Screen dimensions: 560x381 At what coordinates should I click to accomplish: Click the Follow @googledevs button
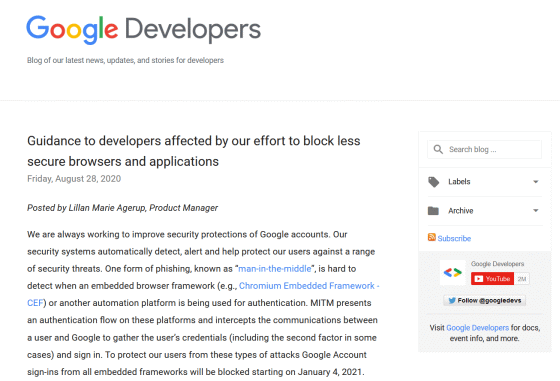(x=485, y=301)
